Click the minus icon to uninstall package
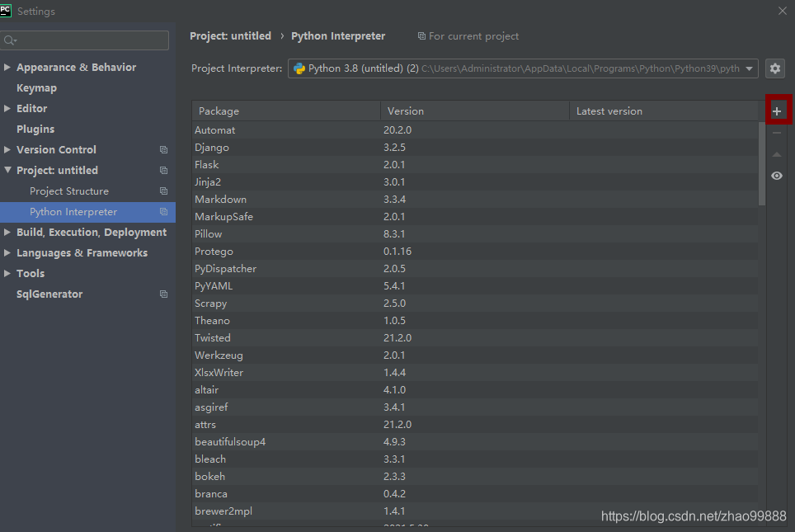This screenshot has width=795, height=532. coord(777,133)
